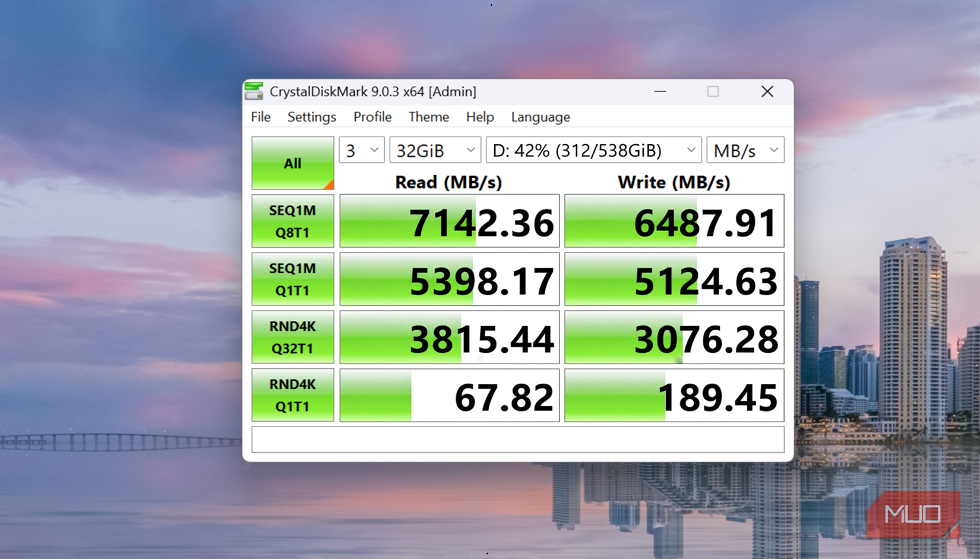The image size is (980, 559).
Task: Expand the 32GiB test size dropdown
Action: point(435,150)
